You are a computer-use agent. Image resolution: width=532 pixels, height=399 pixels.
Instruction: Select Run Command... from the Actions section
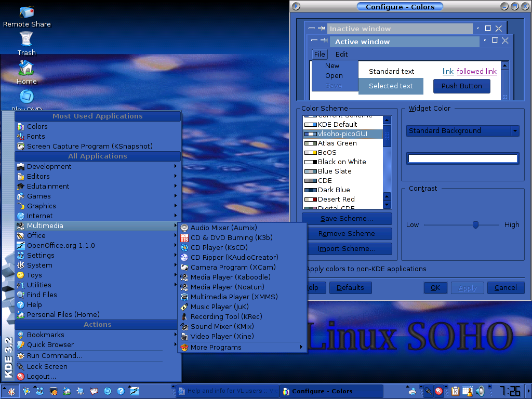55,356
